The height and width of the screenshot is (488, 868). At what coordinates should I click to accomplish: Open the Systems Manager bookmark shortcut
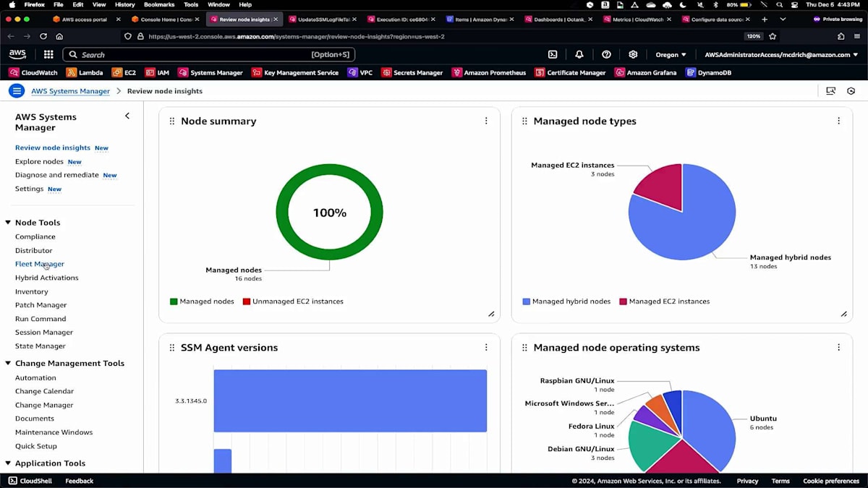(x=210, y=72)
